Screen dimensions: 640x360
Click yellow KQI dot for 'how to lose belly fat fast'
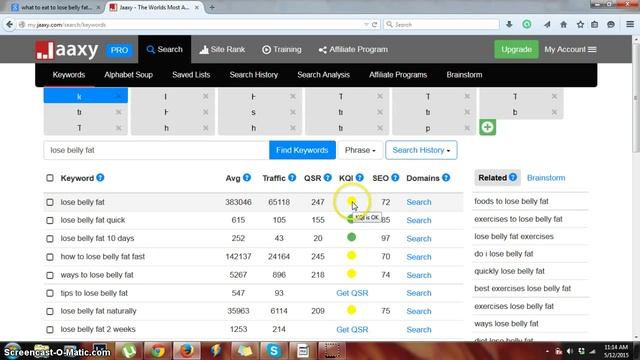point(351,256)
